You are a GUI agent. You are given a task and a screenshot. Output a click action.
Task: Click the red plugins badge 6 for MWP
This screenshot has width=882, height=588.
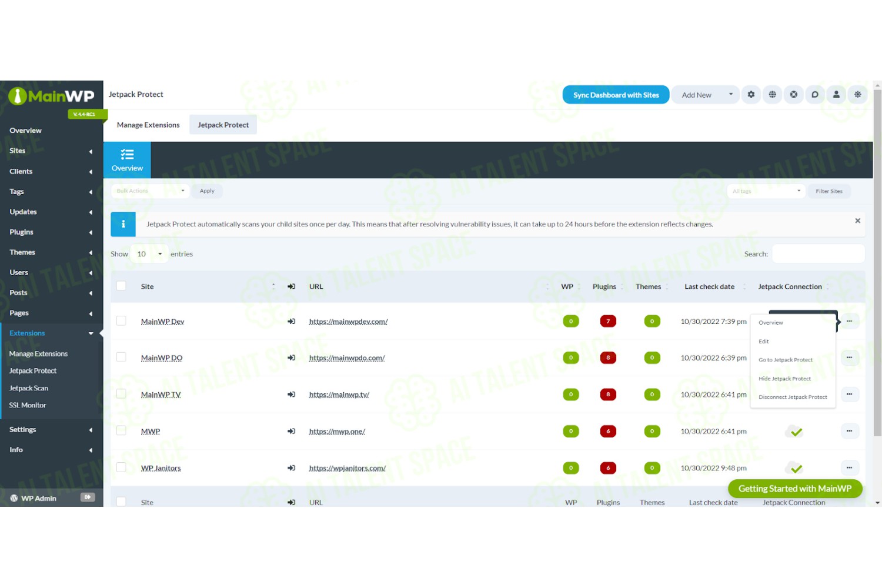pos(608,431)
